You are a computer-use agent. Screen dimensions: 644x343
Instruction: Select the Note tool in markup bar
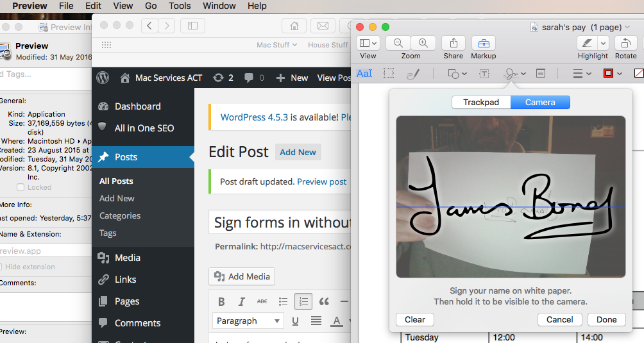(x=541, y=74)
